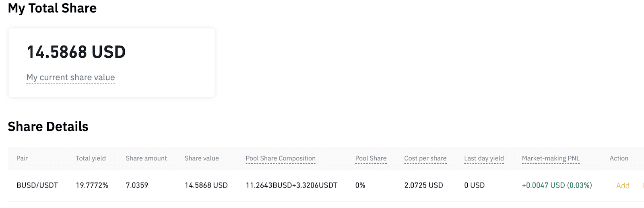This screenshot has width=644, height=208.
Task: Click the large 14.5868 USD total amount
Action: click(x=76, y=52)
